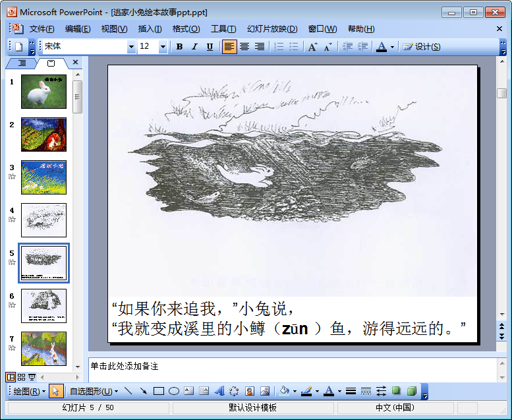This screenshot has width=512, height=420.
Task: Select the Line drawing tool
Action: pos(128,391)
